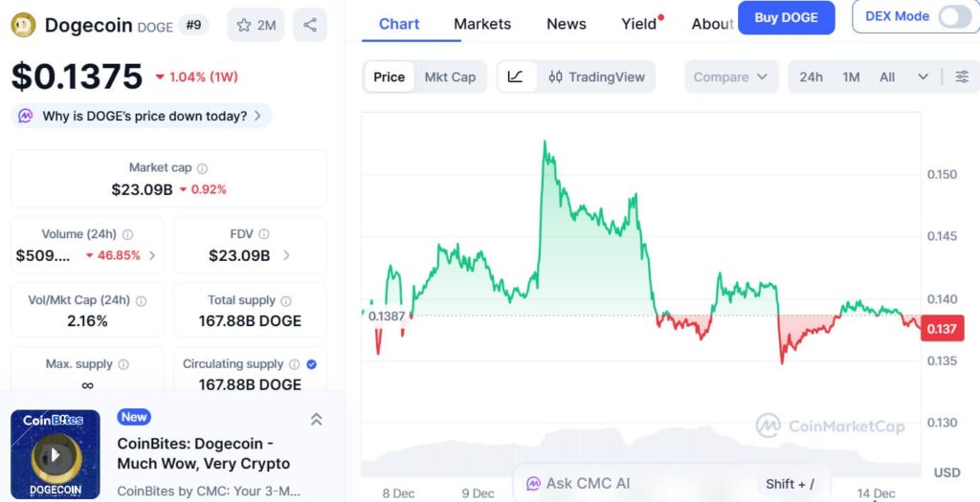The width and height of the screenshot is (980, 502).
Task: Switch chart to Mkt Cap view
Action: pyautogui.click(x=450, y=76)
